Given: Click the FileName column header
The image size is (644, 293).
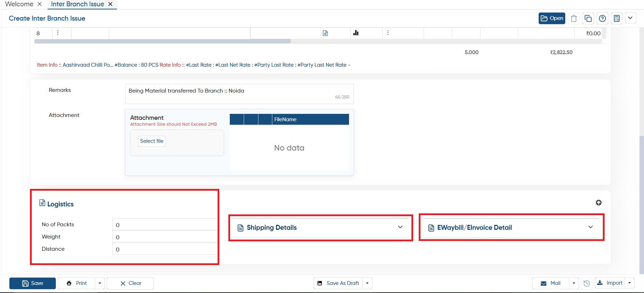Looking at the screenshot, I should point(310,119).
